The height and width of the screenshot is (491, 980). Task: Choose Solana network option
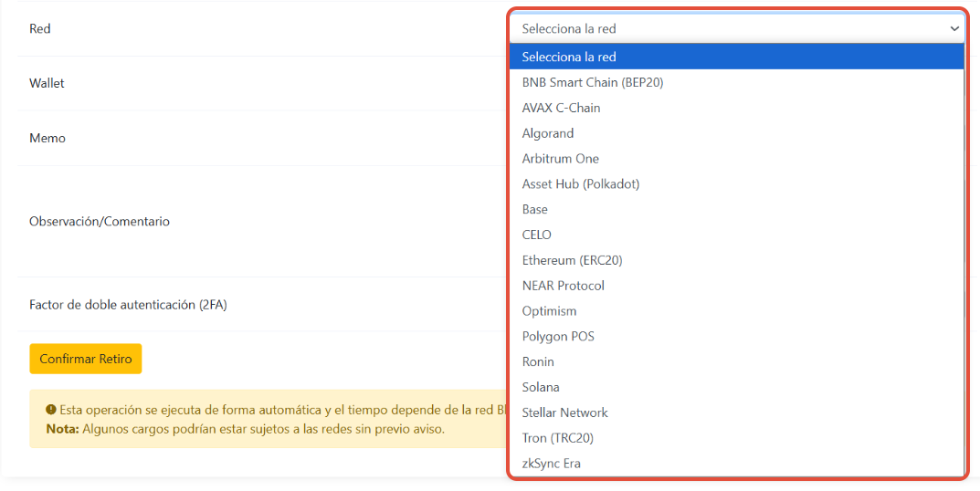coord(737,387)
